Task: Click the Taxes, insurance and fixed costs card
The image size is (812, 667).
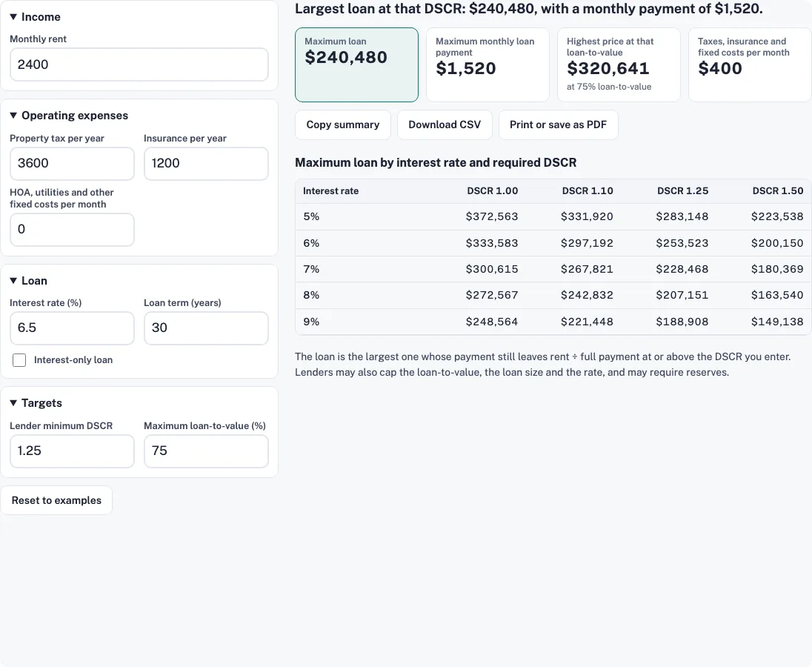Action: [x=749, y=64]
